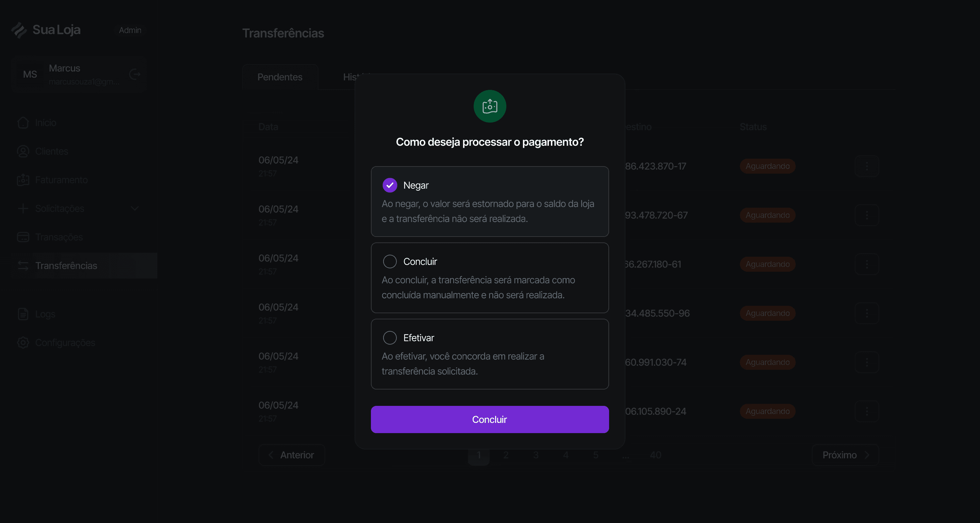Click the Início home icon
The height and width of the screenshot is (523, 980).
point(23,123)
